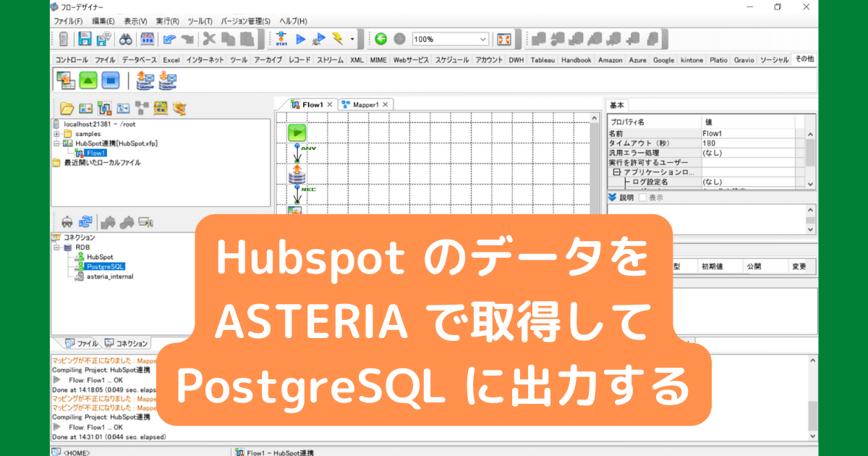This screenshot has width=868, height=456.
Task: Click the compile 0101 icon
Action: tap(282, 39)
